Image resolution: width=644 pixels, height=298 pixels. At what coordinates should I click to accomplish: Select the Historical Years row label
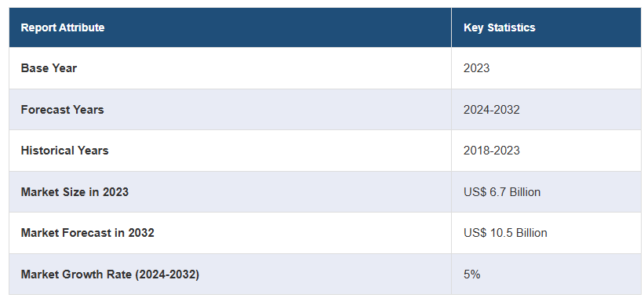coord(64,151)
